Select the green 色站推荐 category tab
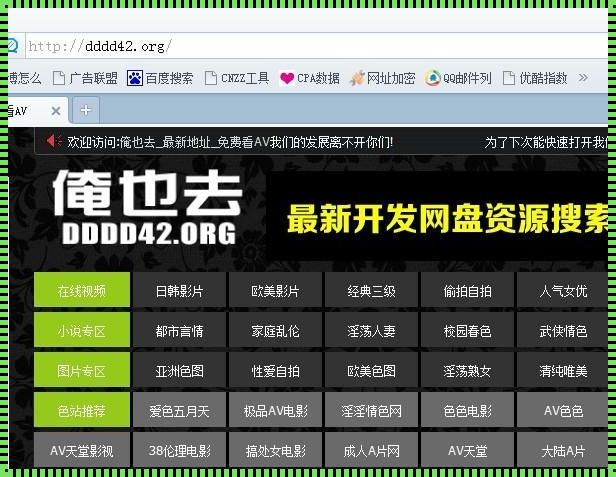This screenshot has width=616, height=477. [82, 409]
